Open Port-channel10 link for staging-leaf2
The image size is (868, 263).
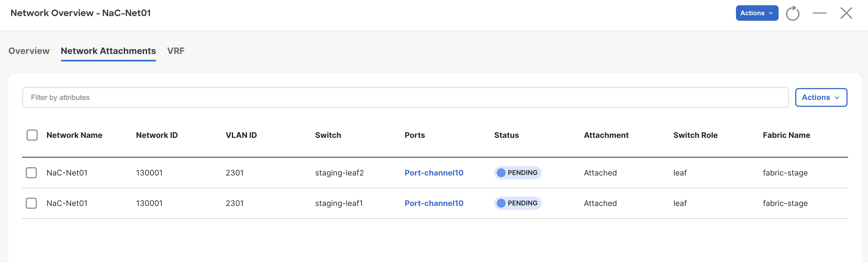[x=434, y=173]
